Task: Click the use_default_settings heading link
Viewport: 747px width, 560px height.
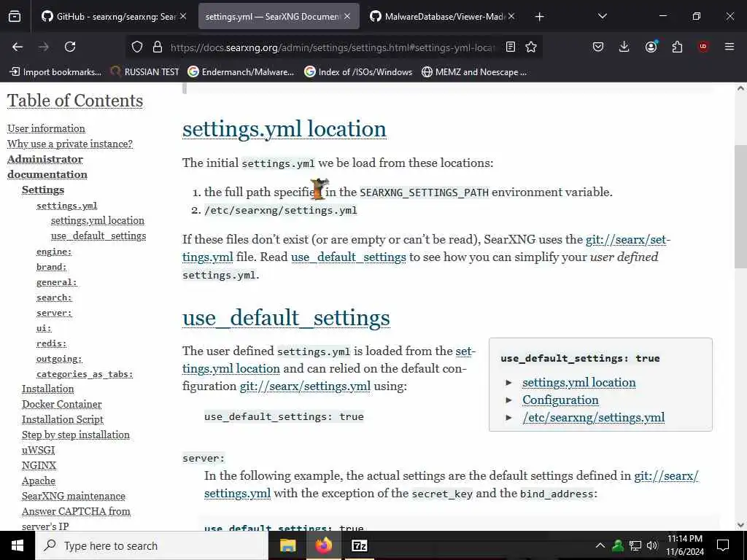Action: pos(286,318)
